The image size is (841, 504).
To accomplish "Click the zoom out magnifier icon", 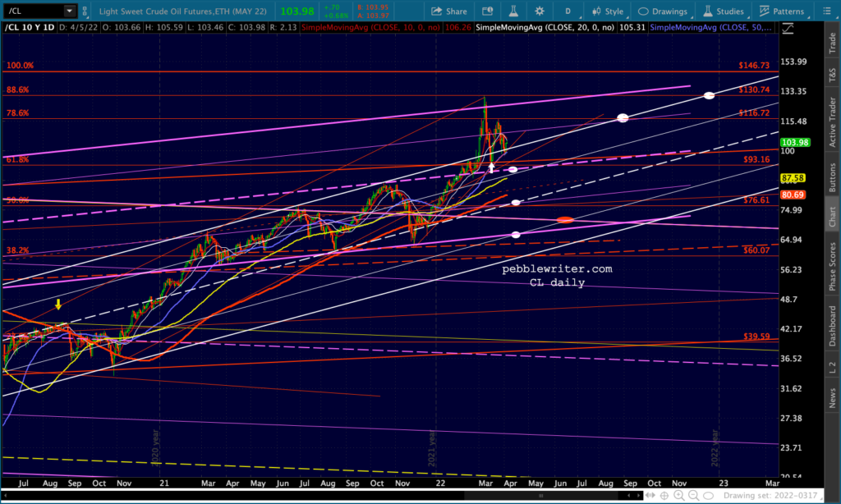I will 693,496.
